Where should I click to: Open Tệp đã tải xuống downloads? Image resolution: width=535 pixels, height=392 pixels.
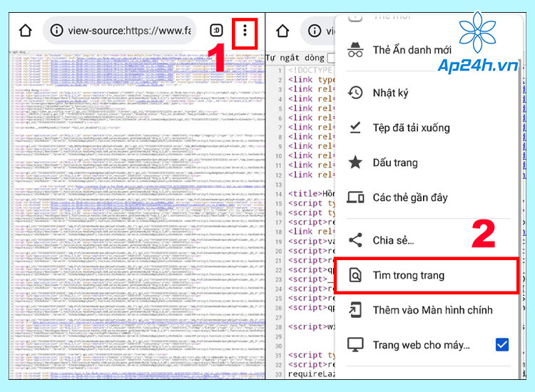coord(411,128)
